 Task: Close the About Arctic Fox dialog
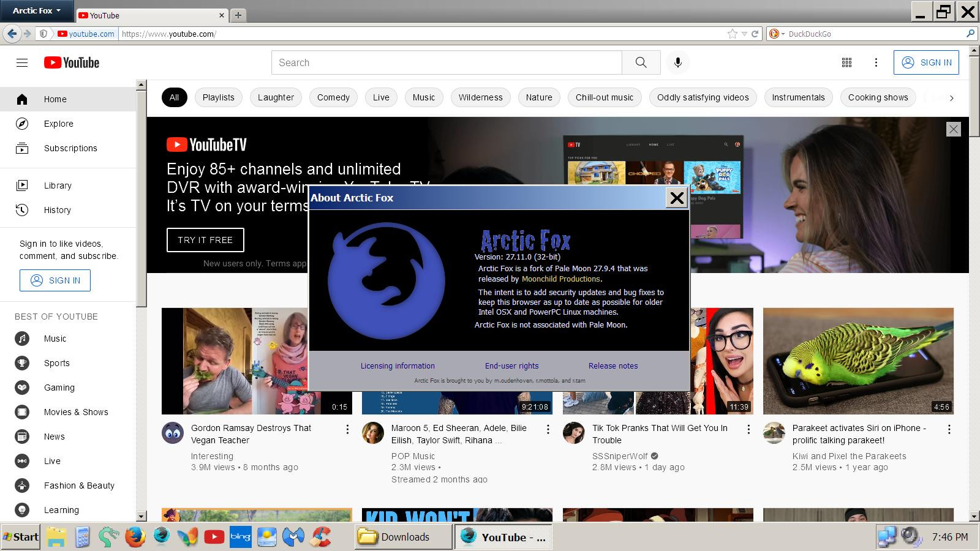(677, 198)
